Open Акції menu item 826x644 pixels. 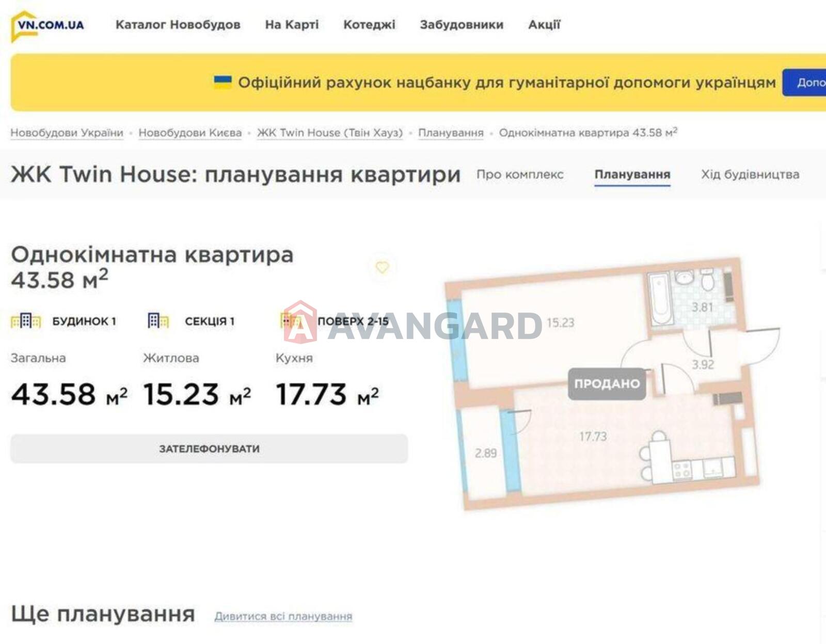coord(544,25)
